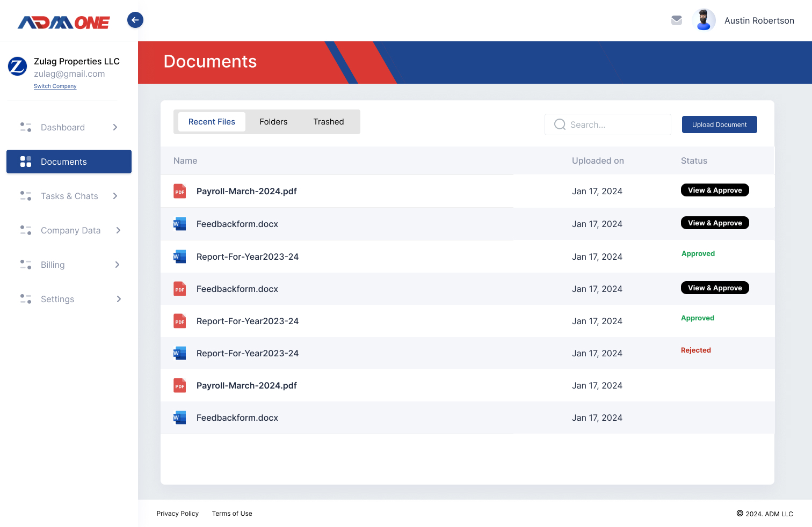Click the ADM ONE logo
This screenshot has height=527, width=812.
click(63, 22)
